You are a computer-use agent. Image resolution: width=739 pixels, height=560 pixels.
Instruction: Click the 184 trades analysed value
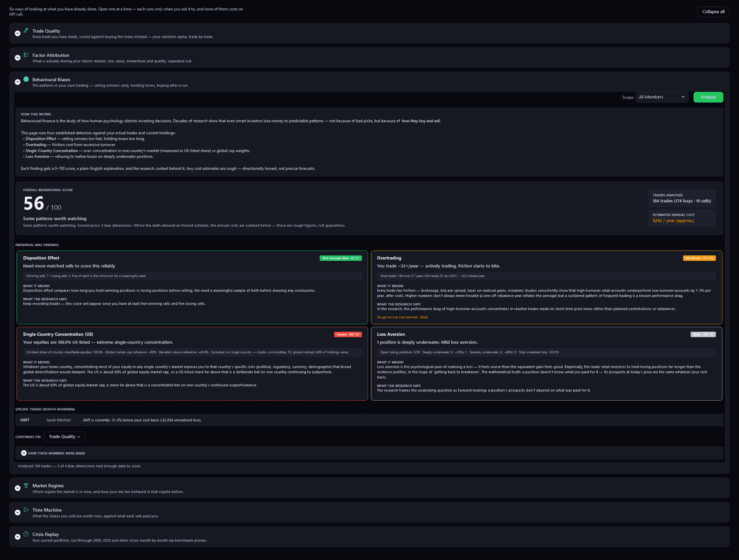pos(682,201)
